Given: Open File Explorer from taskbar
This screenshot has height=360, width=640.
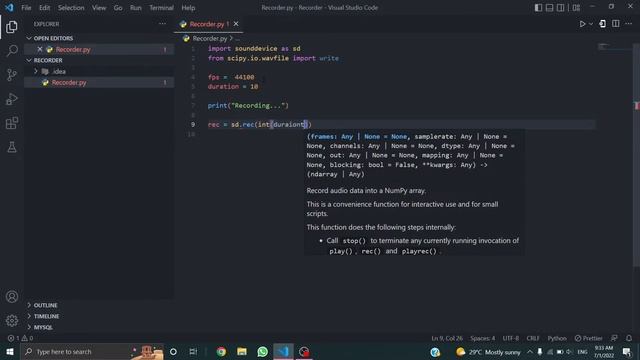Looking at the screenshot, I should pyautogui.click(x=242, y=351).
